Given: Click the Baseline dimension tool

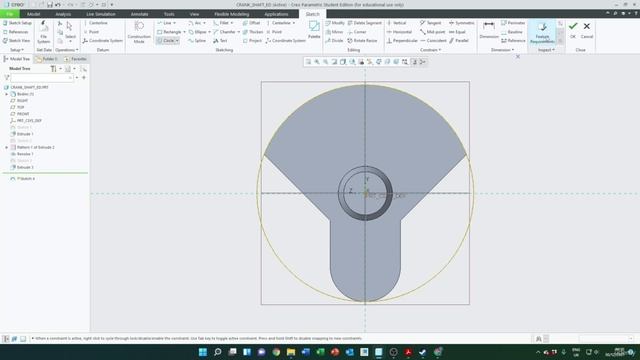Looking at the screenshot, I should click(x=512, y=32).
